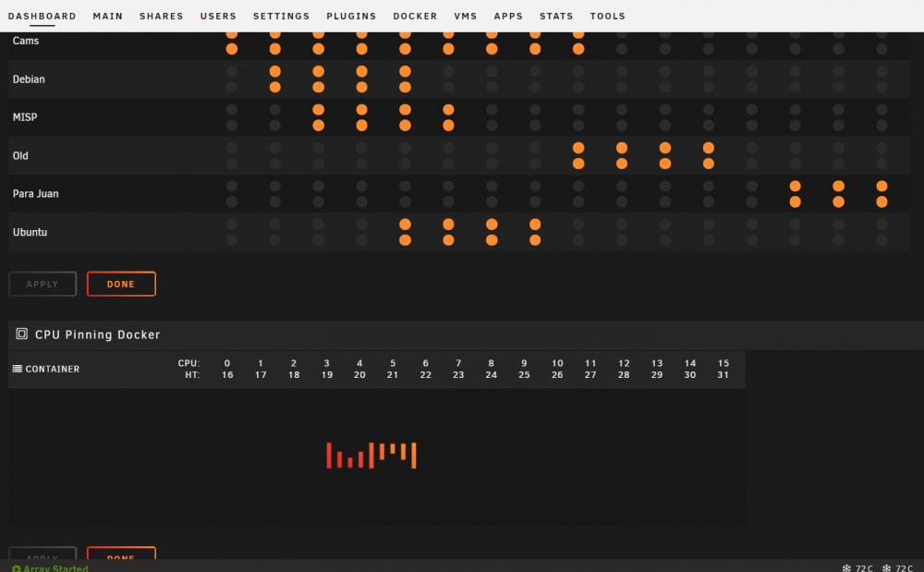924x572 pixels.
Task: Click the bottom DONE button under Docker pinning
Action: 121,554
